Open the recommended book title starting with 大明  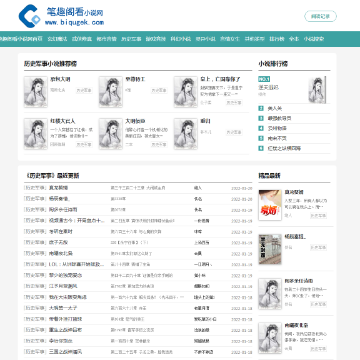point(135,121)
